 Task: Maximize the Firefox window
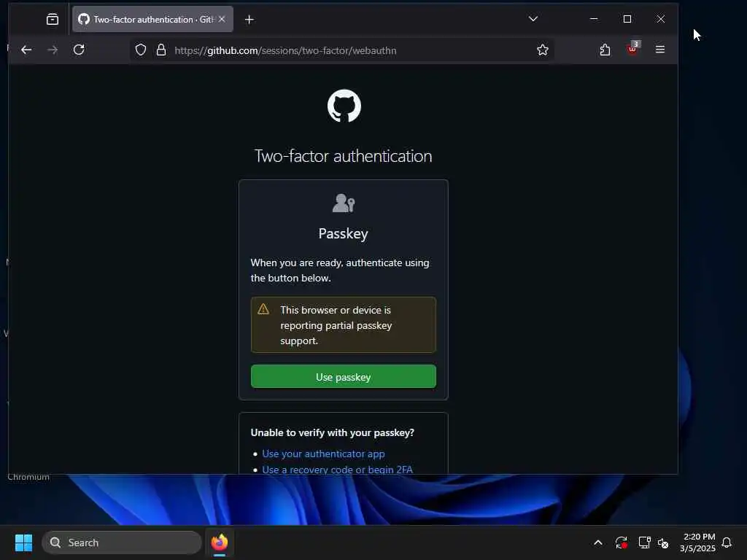(x=627, y=19)
